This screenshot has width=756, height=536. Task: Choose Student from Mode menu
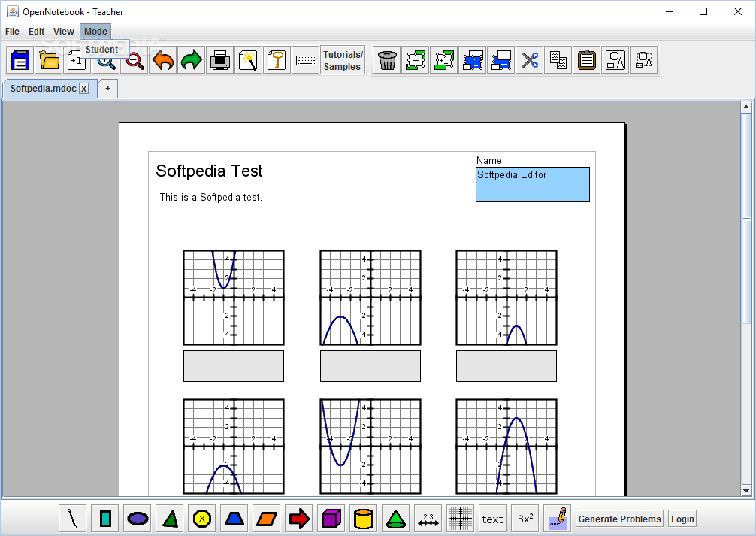tap(104, 49)
